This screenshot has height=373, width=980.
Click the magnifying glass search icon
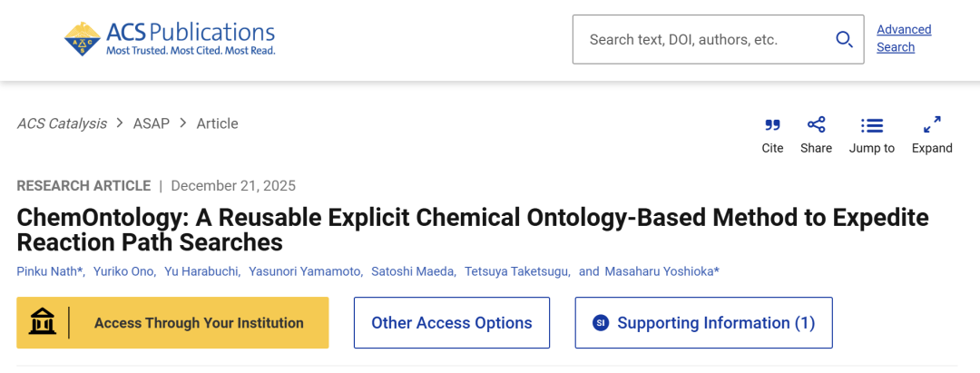click(x=844, y=39)
